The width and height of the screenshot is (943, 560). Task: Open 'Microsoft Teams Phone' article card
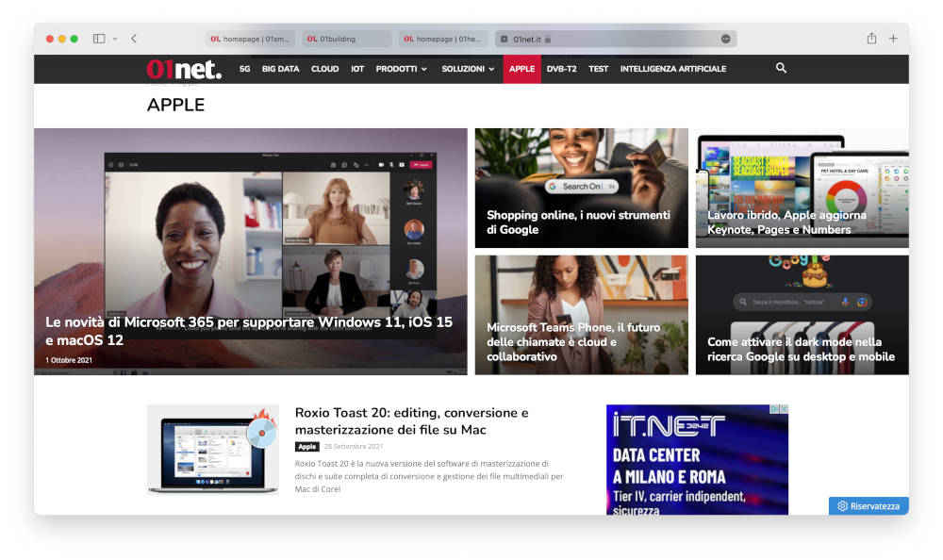(582, 315)
